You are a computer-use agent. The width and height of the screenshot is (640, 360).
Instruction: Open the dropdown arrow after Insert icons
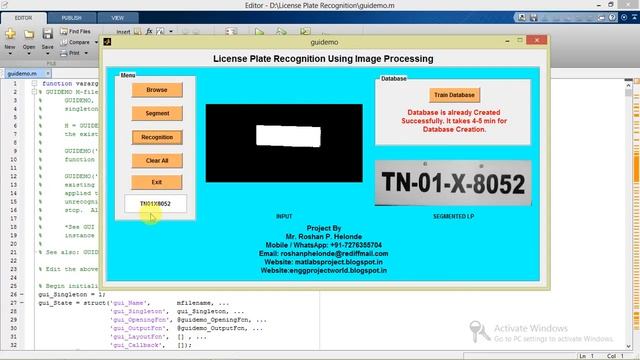click(x=171, y=31)
